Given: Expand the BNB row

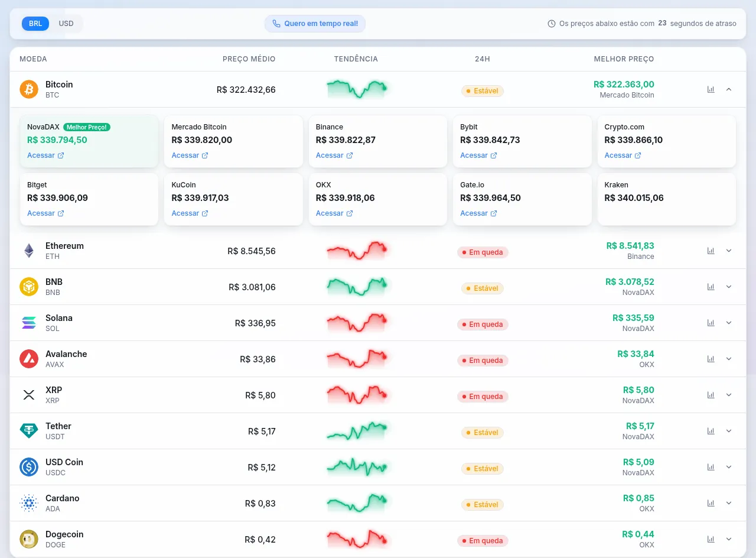Looking at the screenshot, I should 729,287.
